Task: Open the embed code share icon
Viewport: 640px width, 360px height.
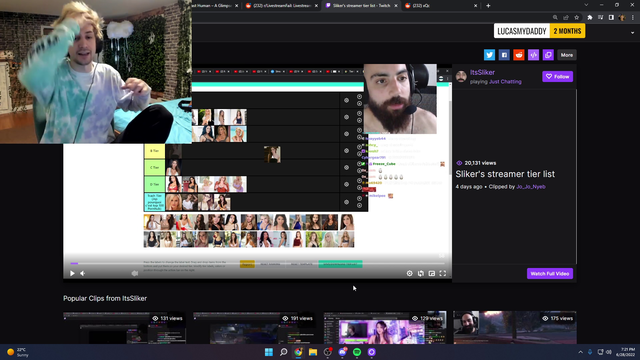Action: coord(533,55)
